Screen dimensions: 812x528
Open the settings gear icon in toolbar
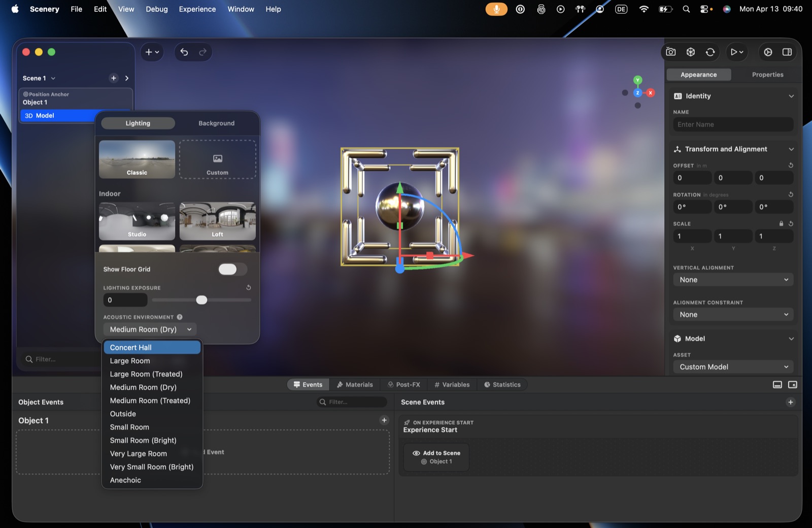tap(768, 52)
